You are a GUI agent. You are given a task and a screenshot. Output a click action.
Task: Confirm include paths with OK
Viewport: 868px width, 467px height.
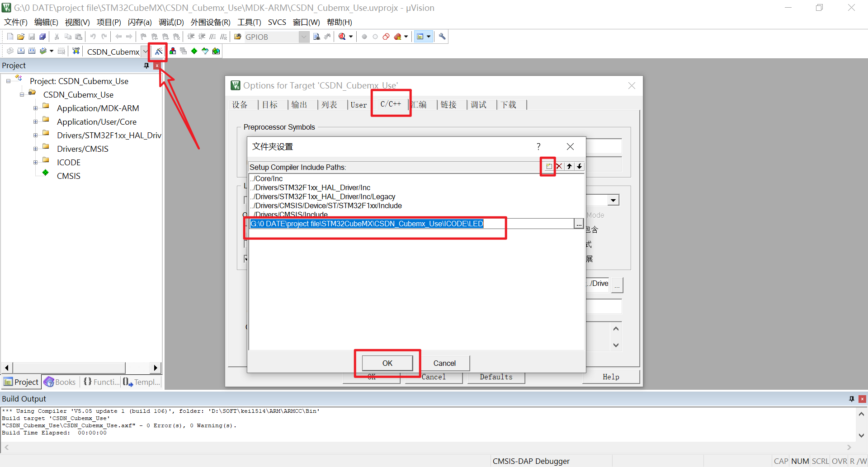(387, 363)
